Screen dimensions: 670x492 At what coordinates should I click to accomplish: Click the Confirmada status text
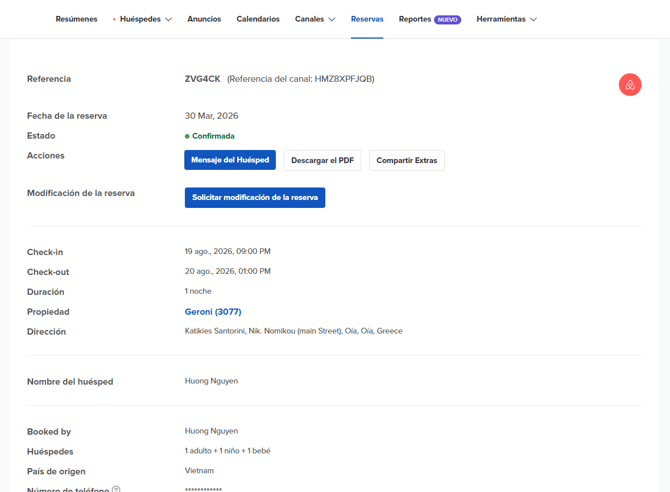click(213, 136)
